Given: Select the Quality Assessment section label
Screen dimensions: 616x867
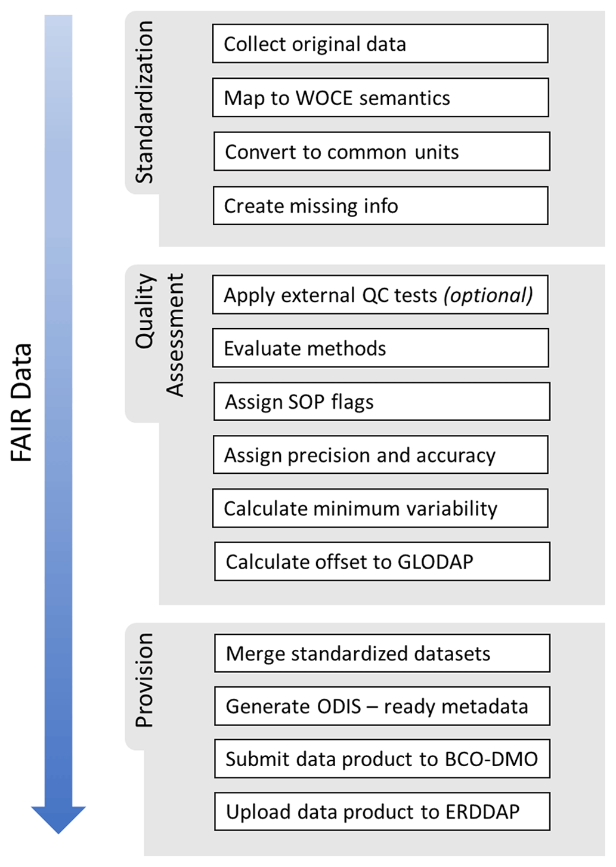Looking at the screenshot, I should 159,335.
